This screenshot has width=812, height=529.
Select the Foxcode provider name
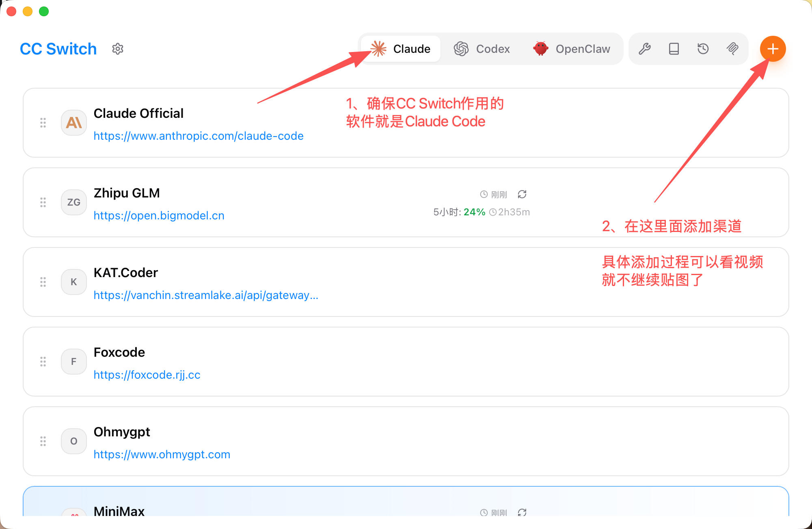(x=119, y=352)
